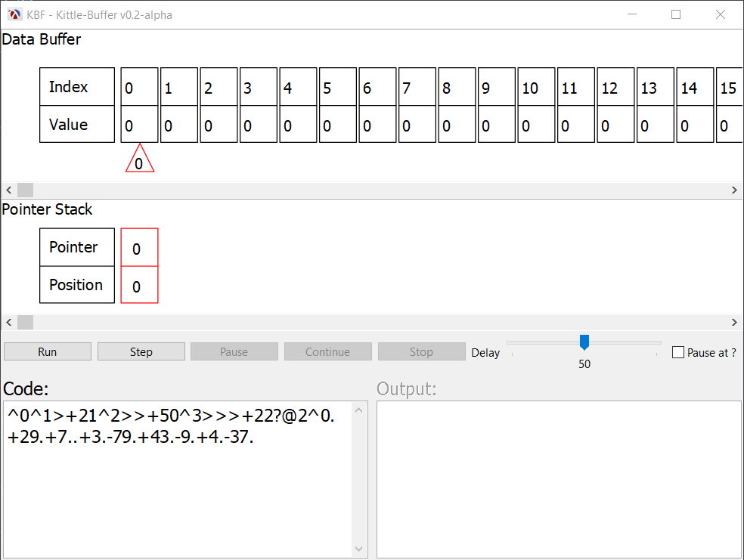This screenshot has height=560, width=744.
Task: Click Data Buffer scrollbar left arrow
Action: pyautogui.click(x=9, y=190)
